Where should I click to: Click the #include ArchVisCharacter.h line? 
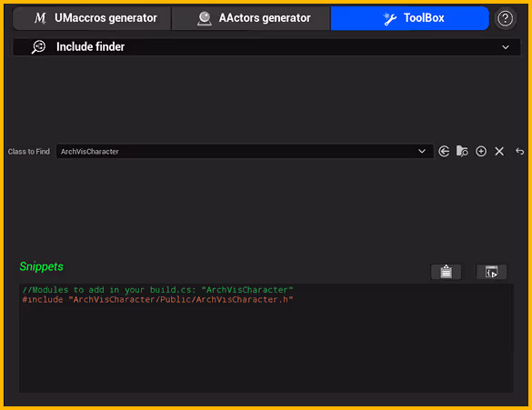click(157, 300)
